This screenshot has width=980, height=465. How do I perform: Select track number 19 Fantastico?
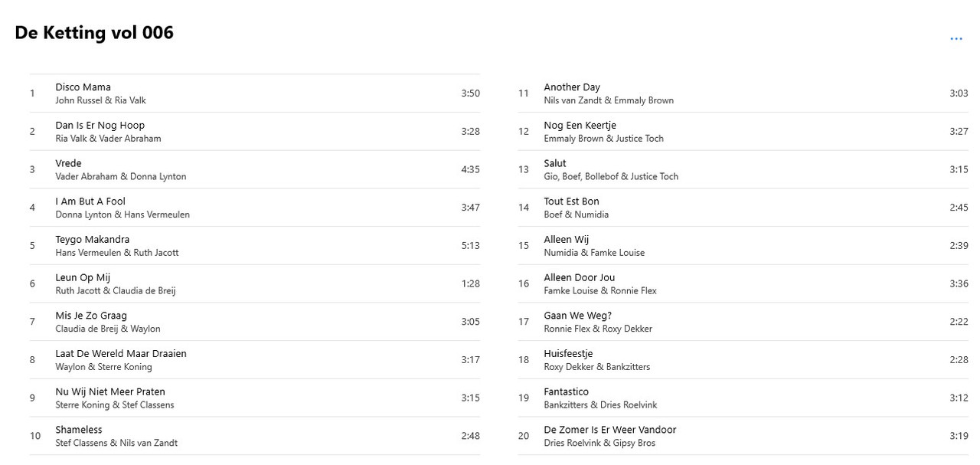(x=743, y=398)
